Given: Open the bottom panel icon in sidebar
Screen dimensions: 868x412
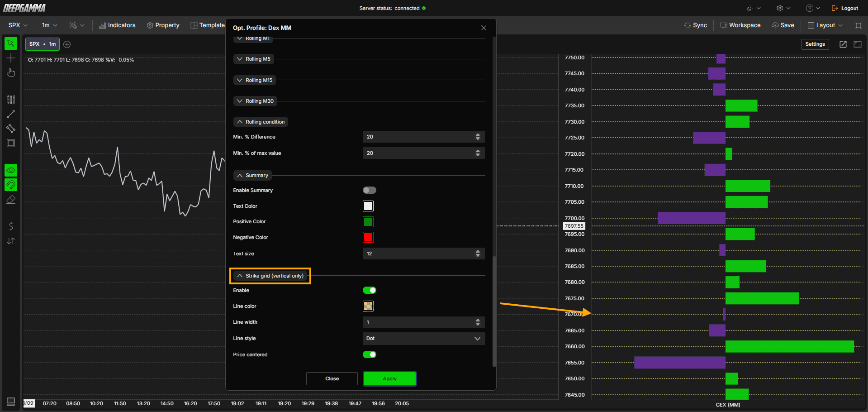Looking at the screenshot, I should pyautogui.click(x=11, y=402).
